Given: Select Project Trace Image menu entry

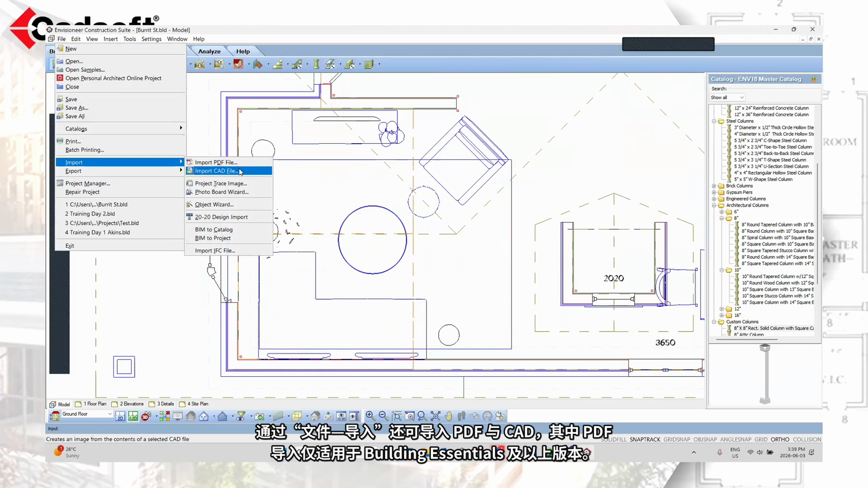Looking at the screenshot, I should tap(228, 183).
